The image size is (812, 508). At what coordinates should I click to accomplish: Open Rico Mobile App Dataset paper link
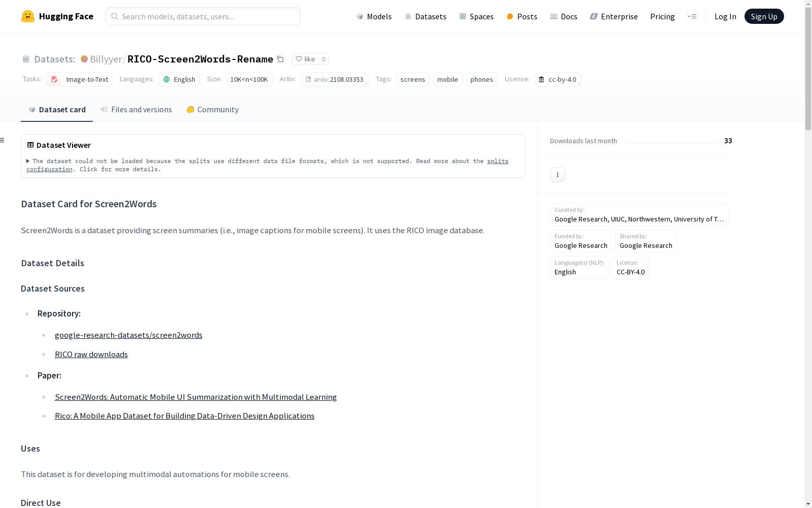pyautogui.click(x=185, y=416)
